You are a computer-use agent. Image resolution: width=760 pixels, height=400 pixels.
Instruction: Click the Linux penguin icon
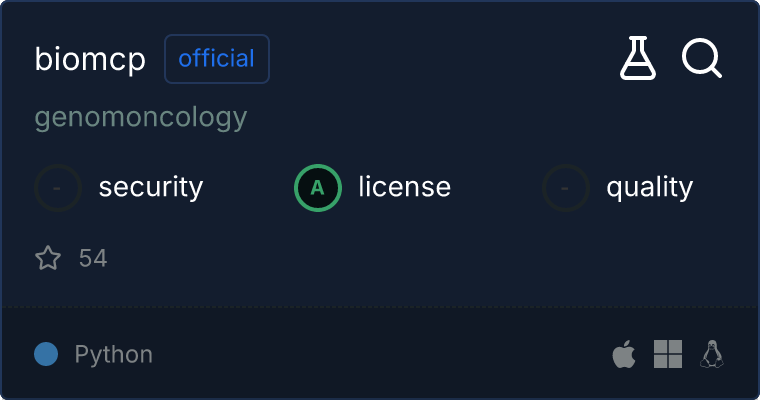tap(712, 354)
